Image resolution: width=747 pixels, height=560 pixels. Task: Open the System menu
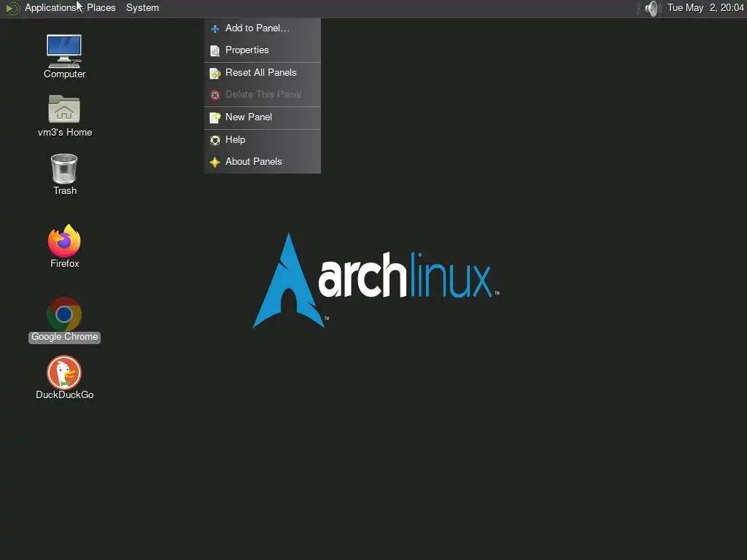[142, 7]
